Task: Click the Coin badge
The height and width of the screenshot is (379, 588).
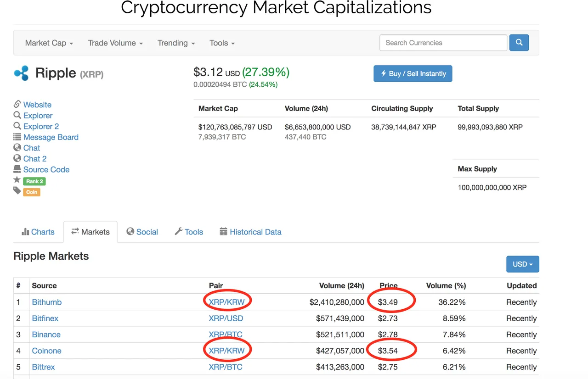Action: 32,192
